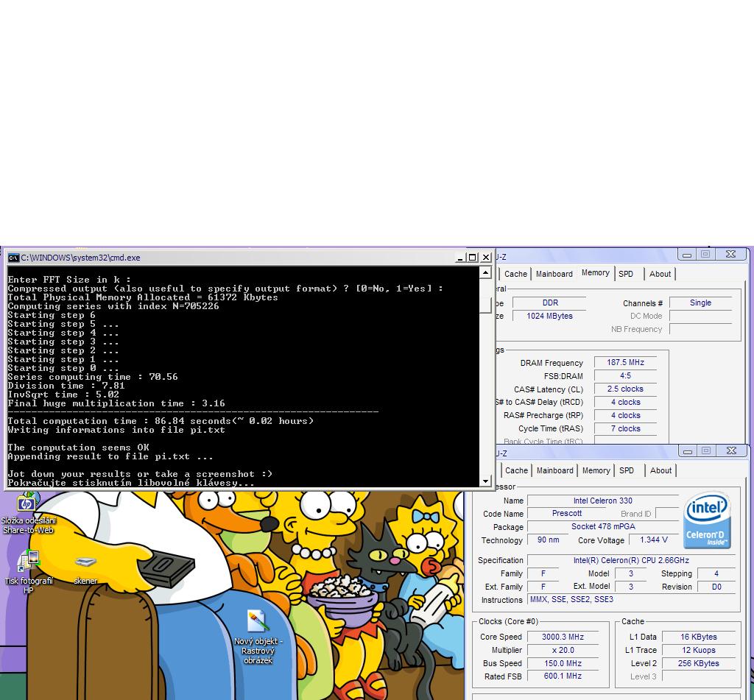Open Mainboard tab in lower CPU-Z window
This screenshot has height=700, width=754.
tap(555, 470)
